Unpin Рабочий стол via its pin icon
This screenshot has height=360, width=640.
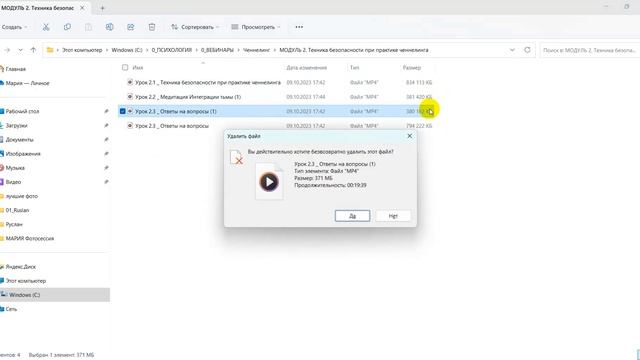tap(106, 111)
